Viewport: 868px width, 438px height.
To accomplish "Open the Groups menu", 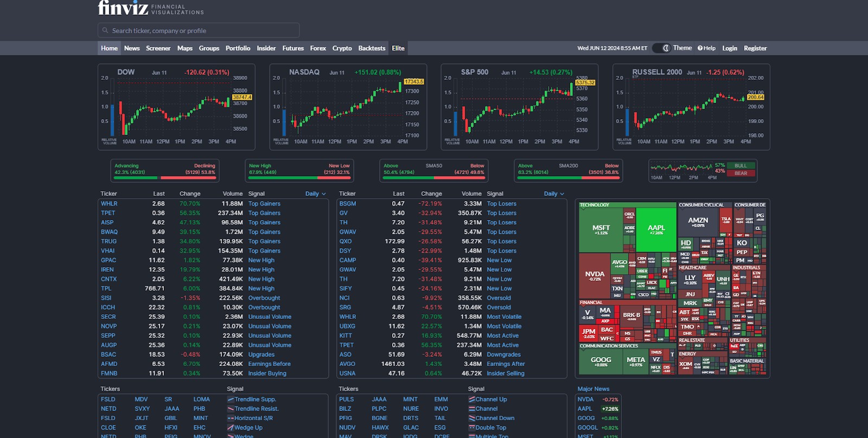I will 209,48.
